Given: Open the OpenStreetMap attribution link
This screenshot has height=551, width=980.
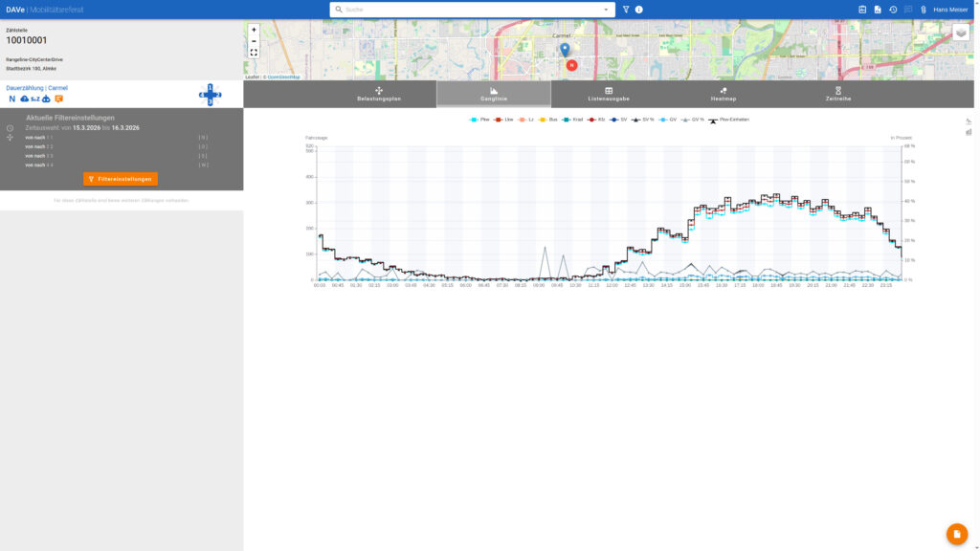Looking at the screenshot, I should 283,77.
